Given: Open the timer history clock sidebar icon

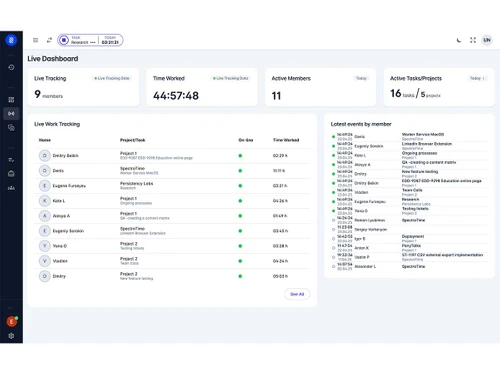Looking at the screenshot, I should pyautogui.click(x=11, y=67).
